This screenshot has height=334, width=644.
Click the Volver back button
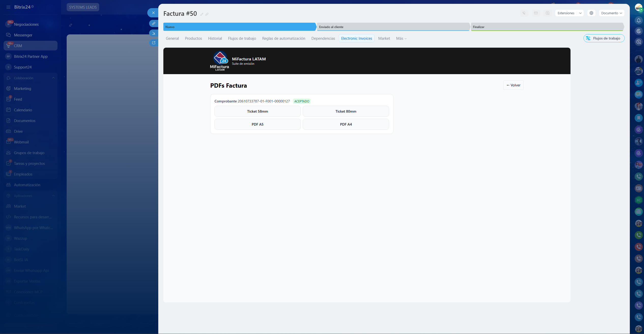[513, 85]
